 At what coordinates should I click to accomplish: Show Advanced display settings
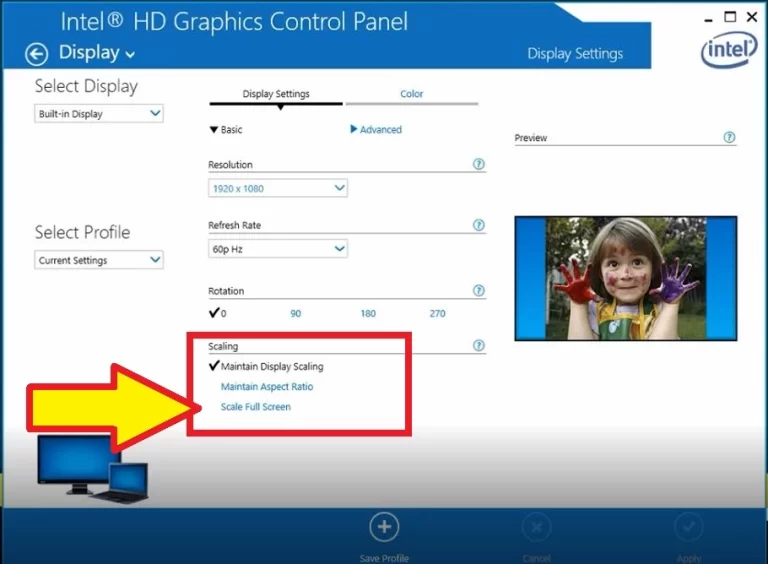(x=376, y=130)
